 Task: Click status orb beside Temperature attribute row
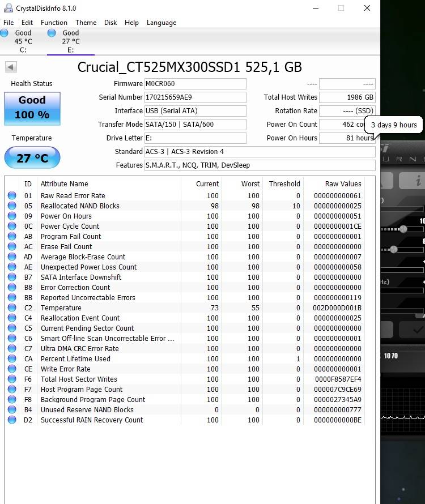[12, 308]
